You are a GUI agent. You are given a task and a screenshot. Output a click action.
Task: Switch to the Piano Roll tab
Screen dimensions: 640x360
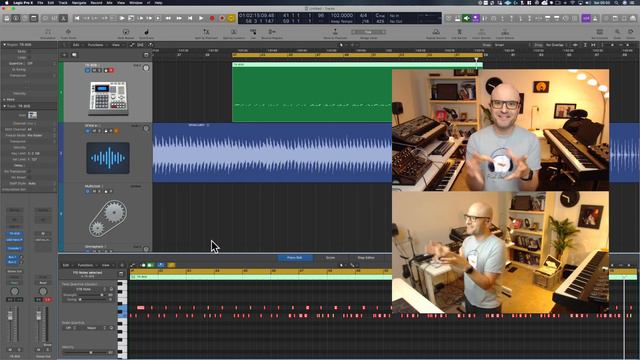[x=295, y=258]
